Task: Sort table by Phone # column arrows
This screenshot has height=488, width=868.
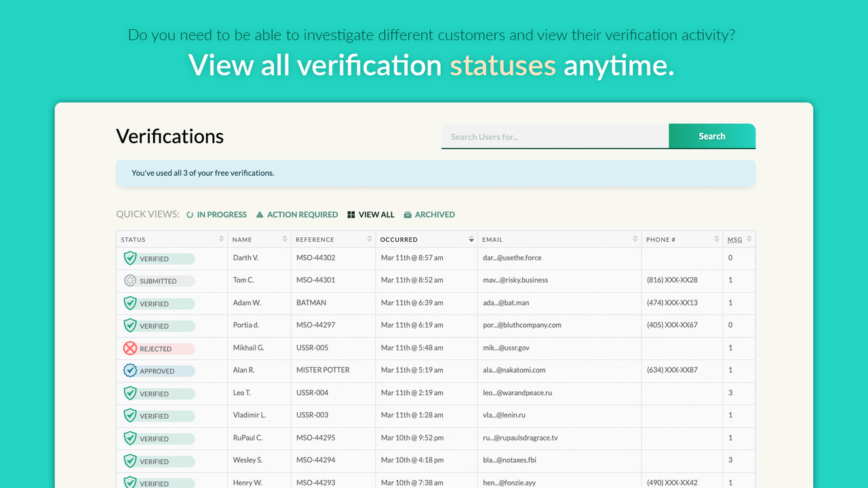Action: coord(717,239)
